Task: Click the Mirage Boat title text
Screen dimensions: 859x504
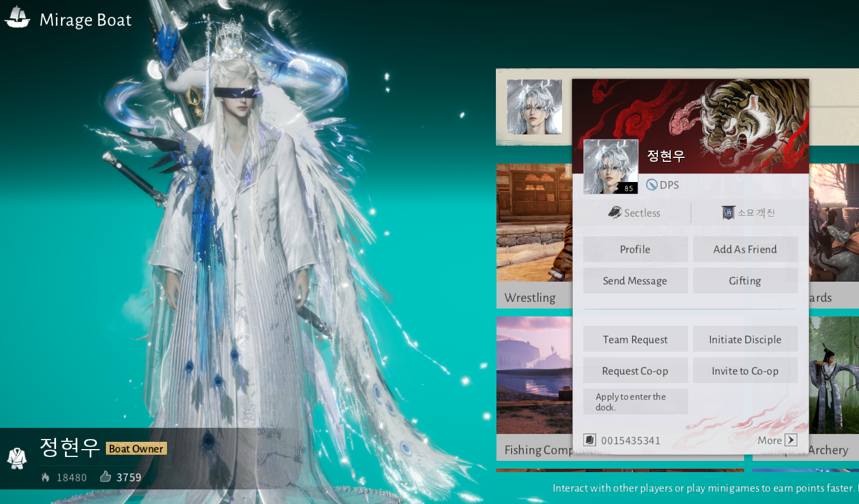Action: click(x=86, y=20)
